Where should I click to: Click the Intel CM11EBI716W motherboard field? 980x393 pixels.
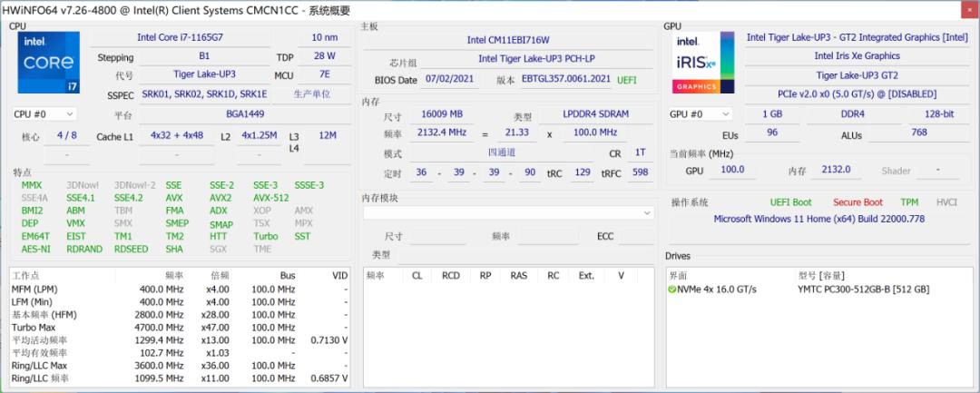[x=508, y=40]
